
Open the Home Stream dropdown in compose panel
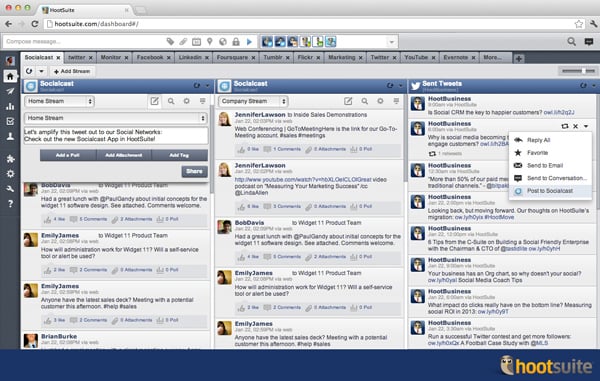116,118
